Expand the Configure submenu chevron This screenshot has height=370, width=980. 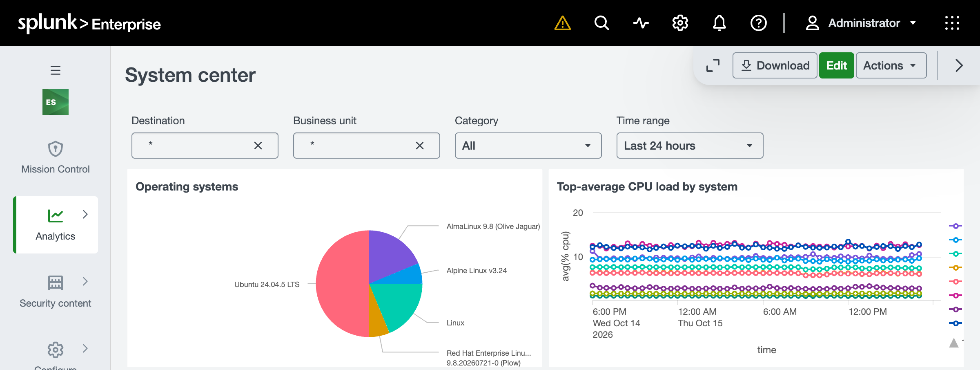coord(85,348)
